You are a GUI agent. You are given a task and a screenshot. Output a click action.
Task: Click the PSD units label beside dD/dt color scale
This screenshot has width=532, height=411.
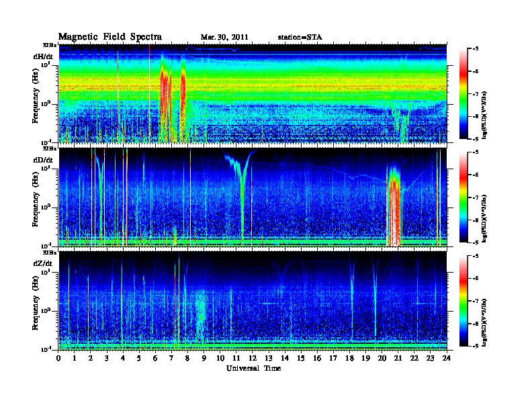(484, 219)
